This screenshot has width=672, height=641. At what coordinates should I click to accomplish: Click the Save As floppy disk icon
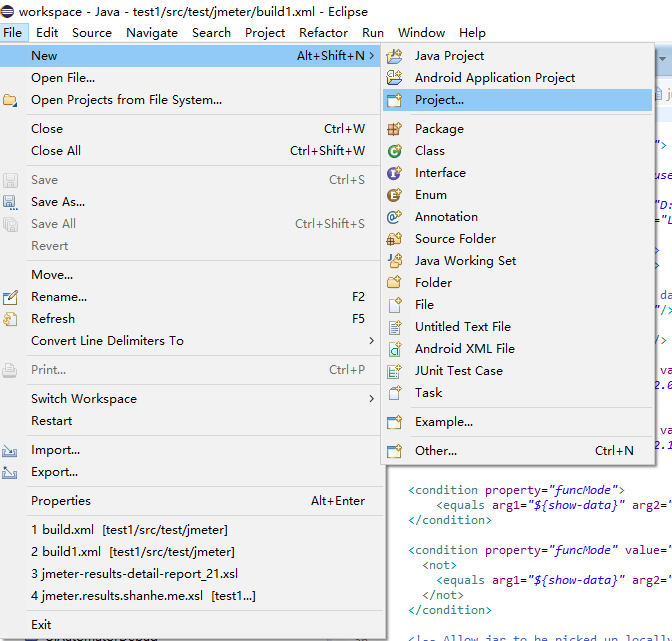coord(10,202)
